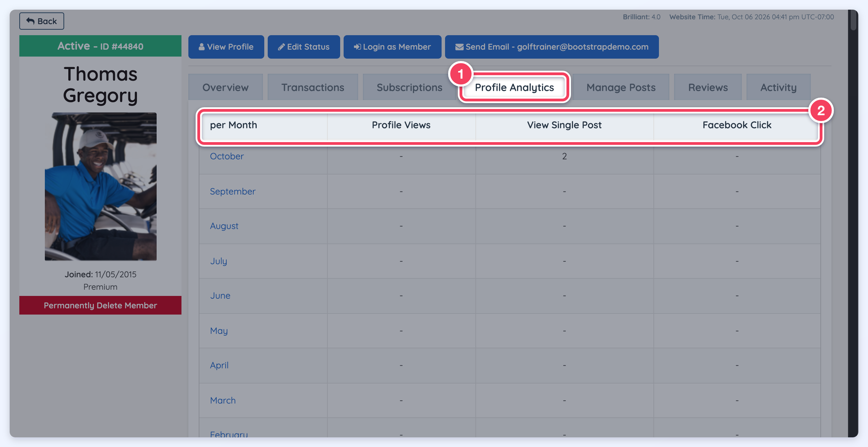The width and height of the screenshot is (868, 447).
Task: Click the envelope icon on Send Email
Action: tap(459, 47)
